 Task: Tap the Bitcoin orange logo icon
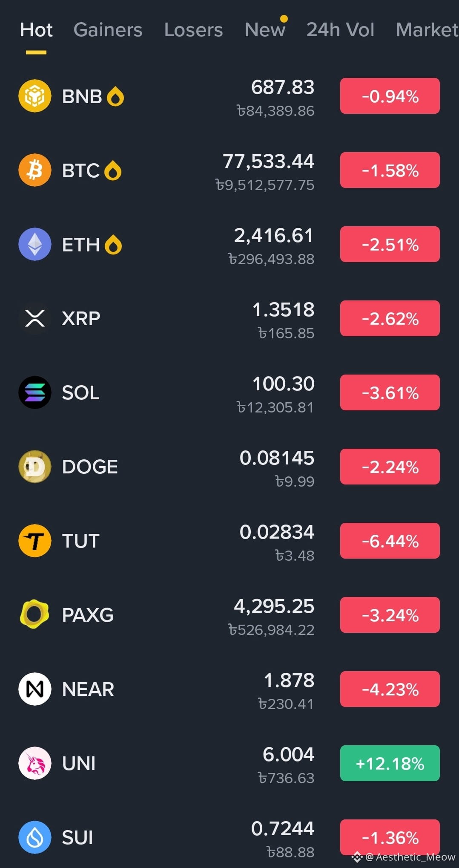[35, 170]
